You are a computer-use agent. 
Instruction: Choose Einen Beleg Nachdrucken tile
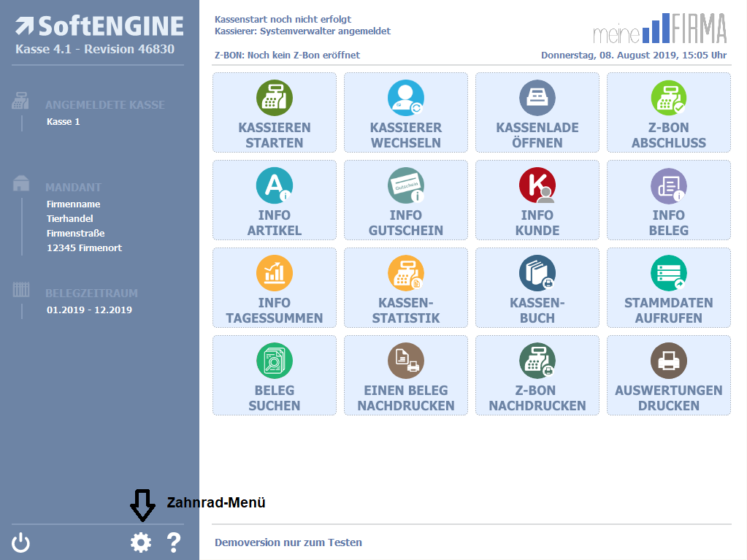point(406,375)
